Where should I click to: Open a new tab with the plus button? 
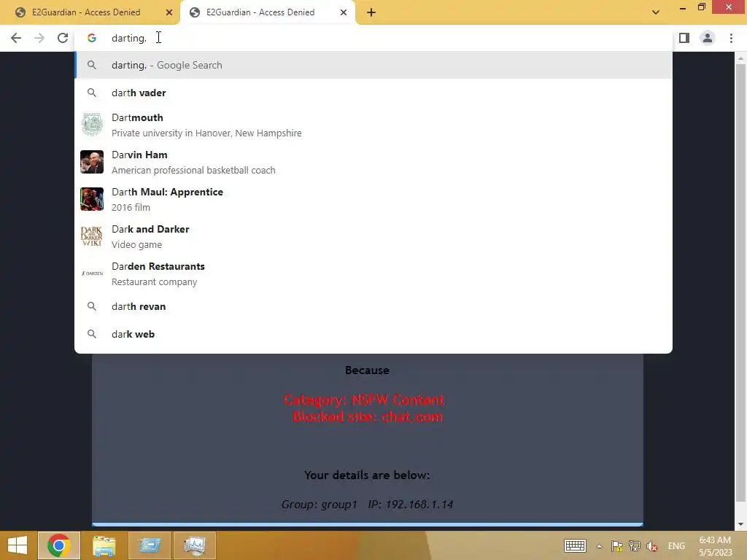point(371,12)
